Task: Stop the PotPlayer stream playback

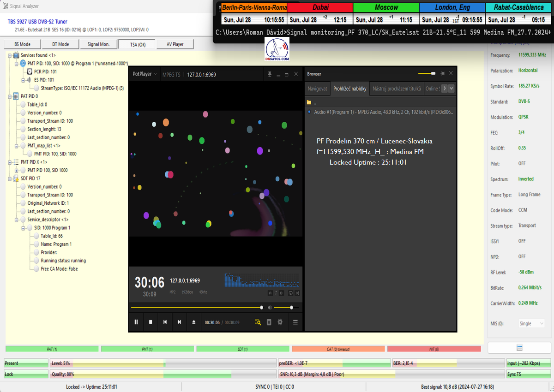Action: [x=151, y=322]
